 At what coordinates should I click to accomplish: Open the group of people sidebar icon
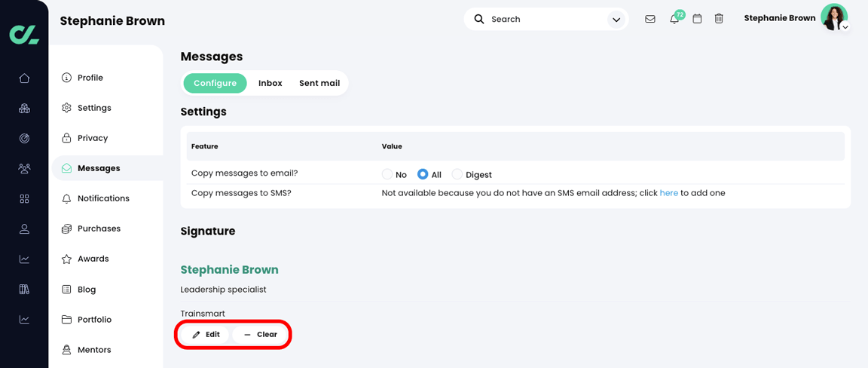[24, 168]
